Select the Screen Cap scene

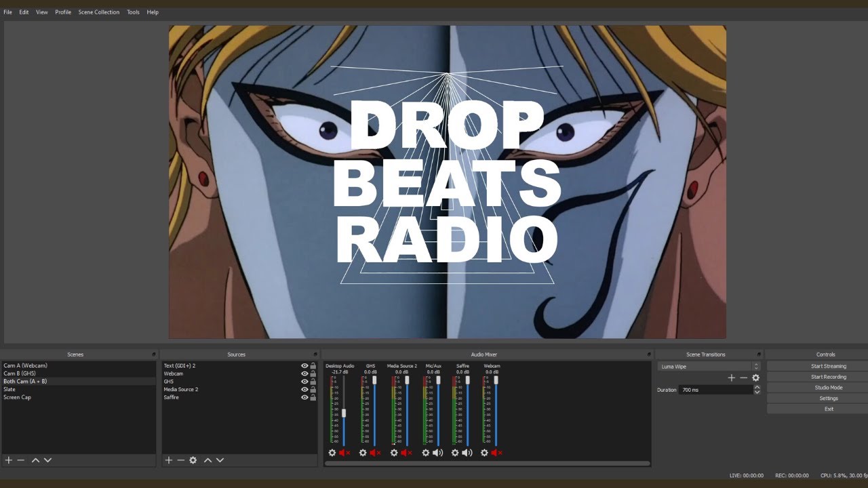(x=79, y=398)
